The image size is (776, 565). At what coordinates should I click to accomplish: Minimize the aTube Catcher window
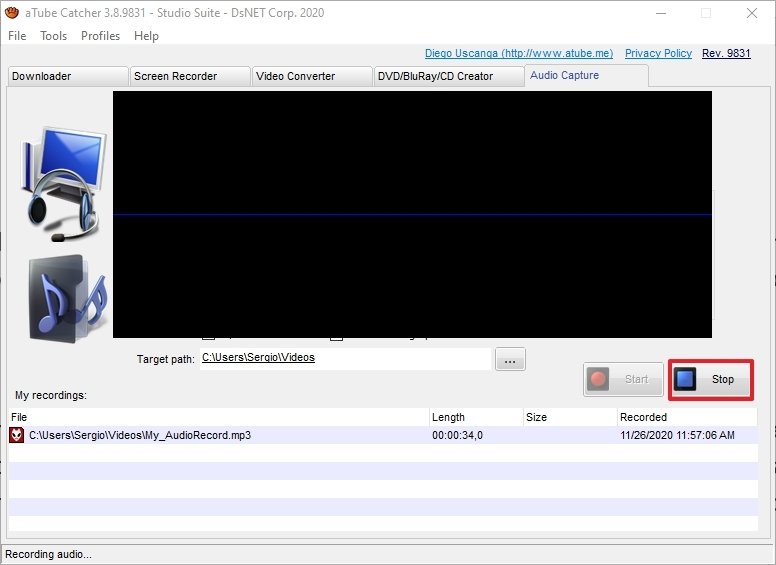661,13
